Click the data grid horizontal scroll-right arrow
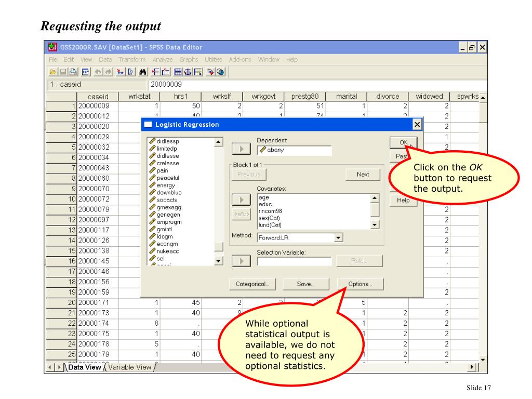This screenshot has width=532, height=399. [x=472, y=367]
